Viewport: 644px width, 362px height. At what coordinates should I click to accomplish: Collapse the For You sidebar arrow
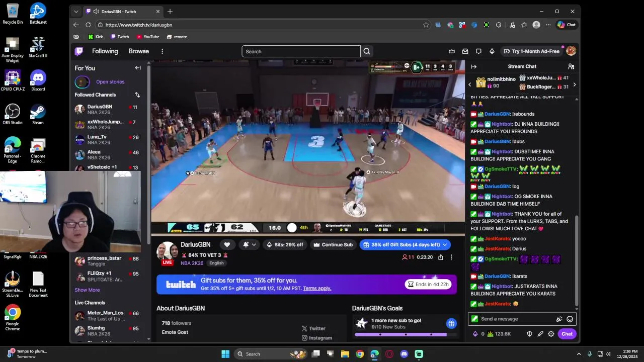[x=138, y=68]
